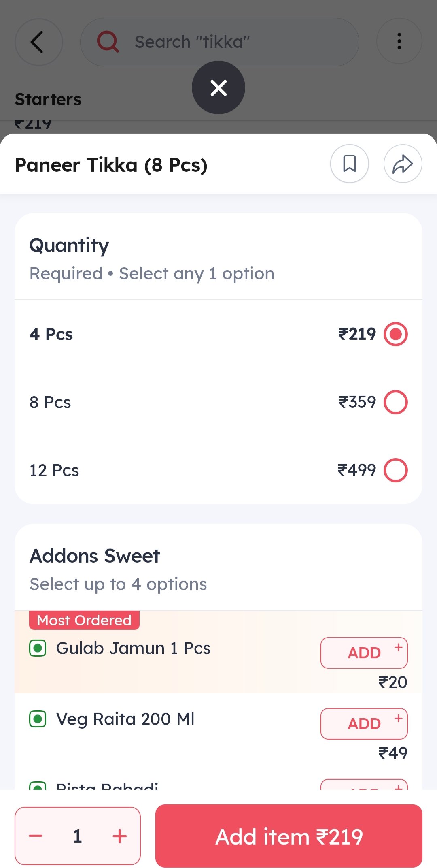The image size is (437, 868).
Task: Open the three-dot overflow menu
Action: pos(399,41)
